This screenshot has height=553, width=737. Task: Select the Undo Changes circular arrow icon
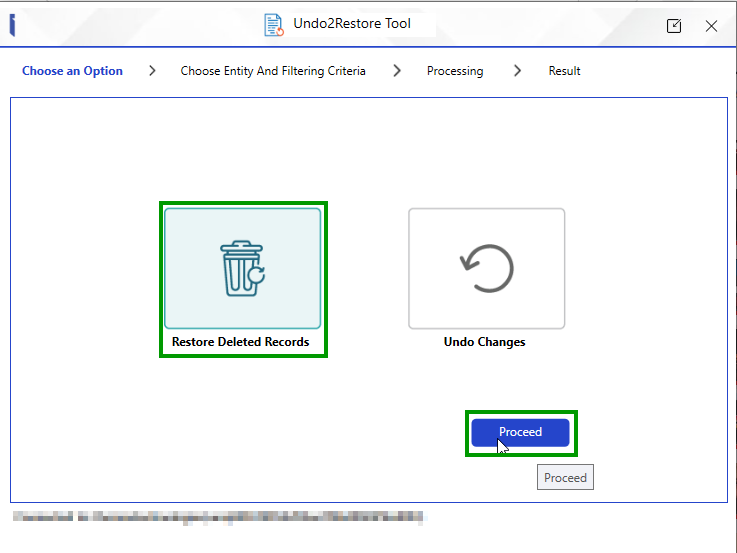coord(486,268)
